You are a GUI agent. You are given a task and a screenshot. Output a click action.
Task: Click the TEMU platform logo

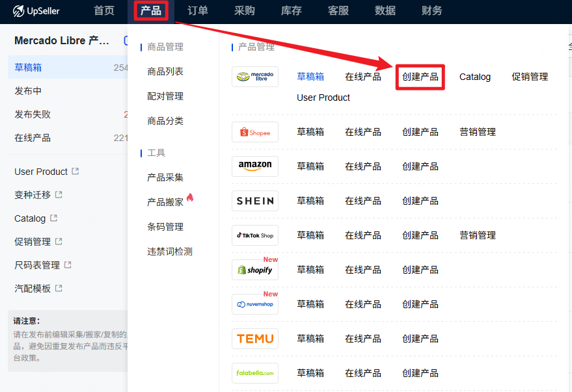coord(255,339)
